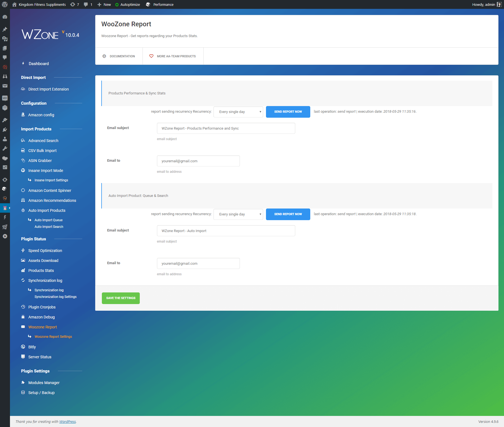This screenshot has width=504, height=427.
Task: Click the CSV Bulk Import icon
Action: [23, 150]
